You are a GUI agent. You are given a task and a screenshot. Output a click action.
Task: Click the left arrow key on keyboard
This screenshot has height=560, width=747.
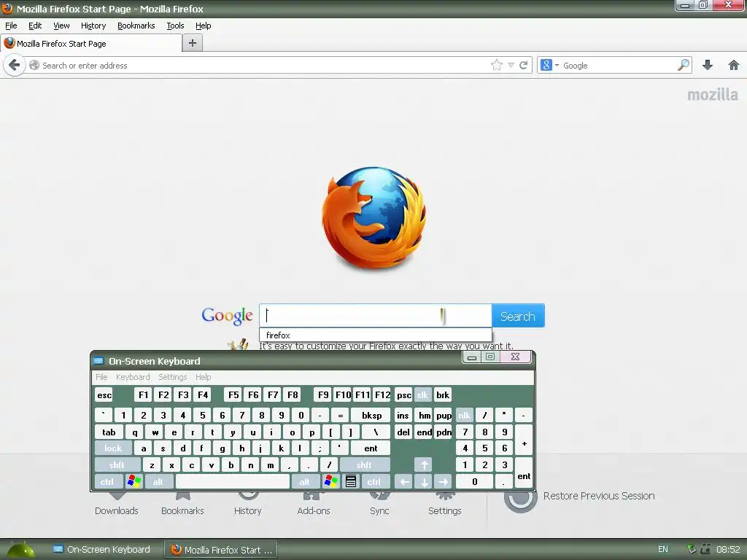(x=404, y=481)
